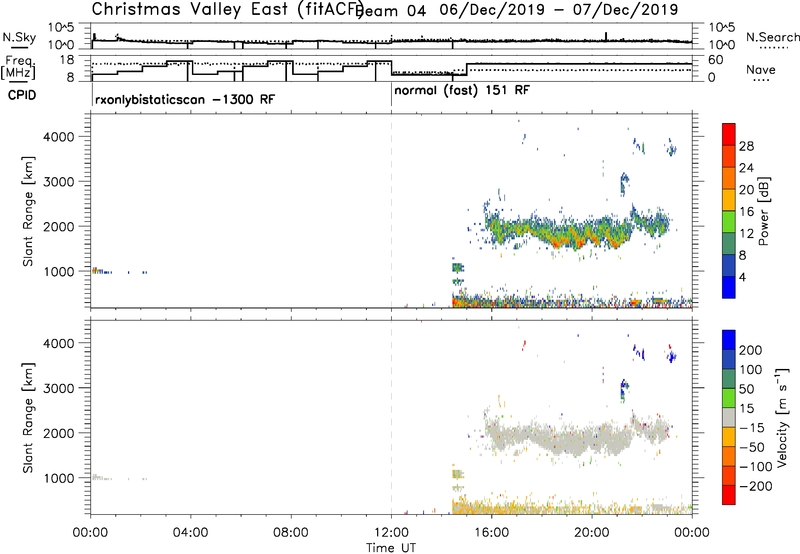Image resolution: width=800 pixels, height=554 pixels.
Task: Click the gray band of the Velocity colorbar
Action: [729, 417]
